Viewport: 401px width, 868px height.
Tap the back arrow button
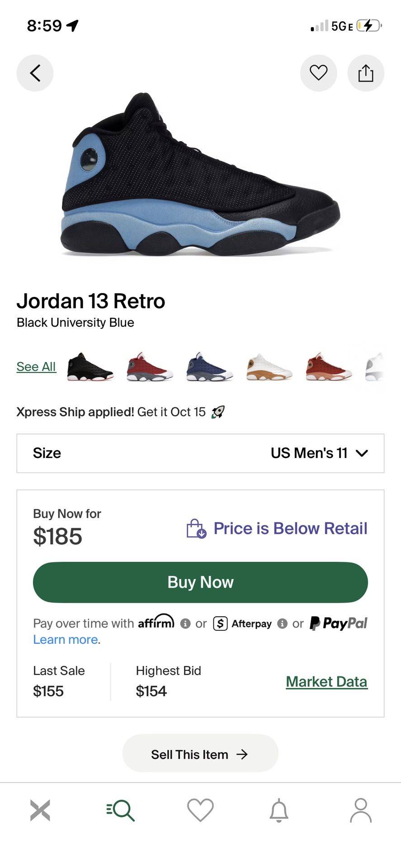pyautogui.click(x=35, y=73)
